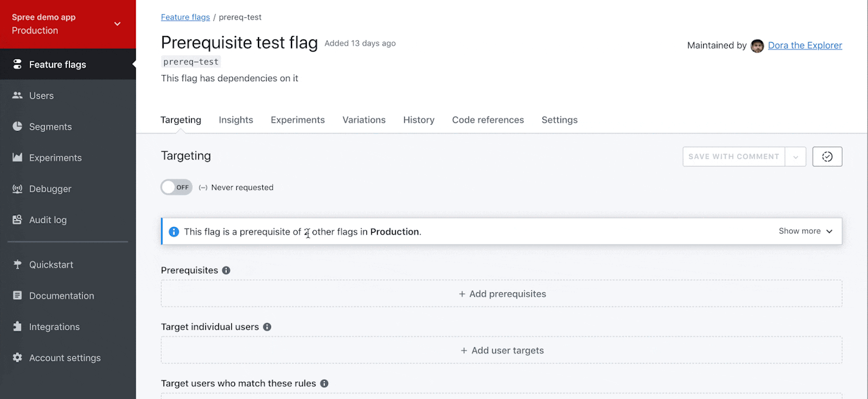Click the Account settings gear icon

[x=17, y=357]
